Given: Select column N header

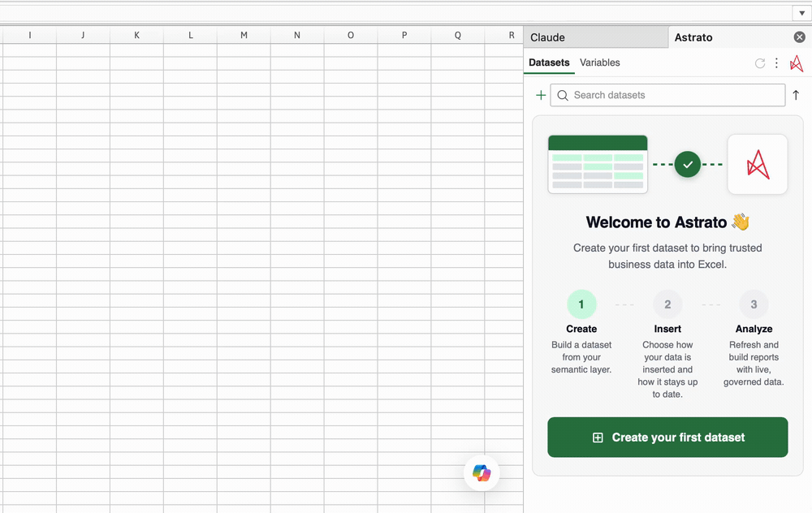Looking at the screenshot, I should [297, 35].
